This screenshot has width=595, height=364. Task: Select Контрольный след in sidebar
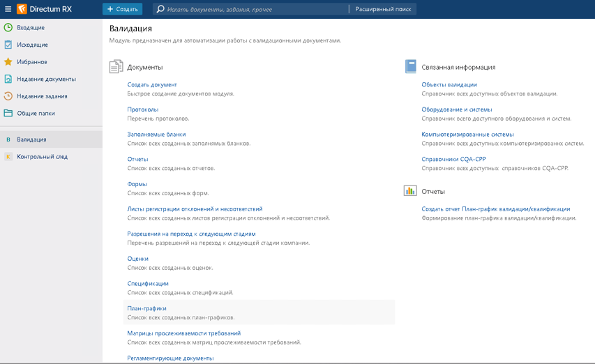click(x=51, y=157)
